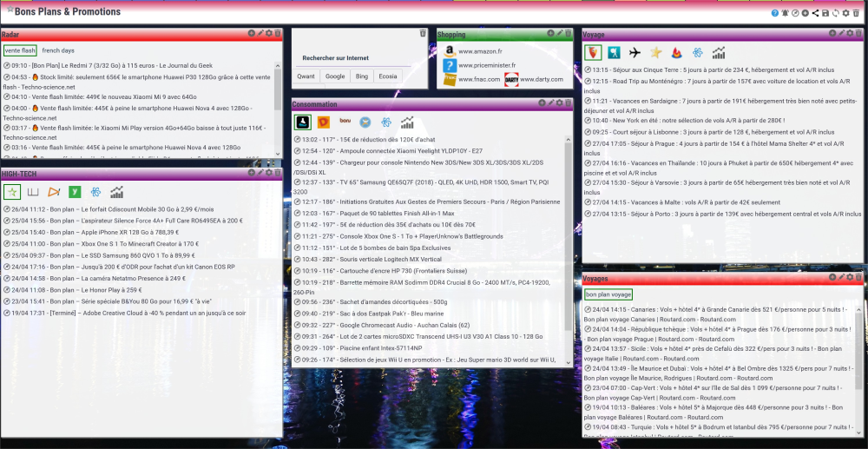Image resolution: width=868 pixels, height=449 pixels.
Task: Add a source to HIGH-TECH panel
Action: [x=252, y=173]
